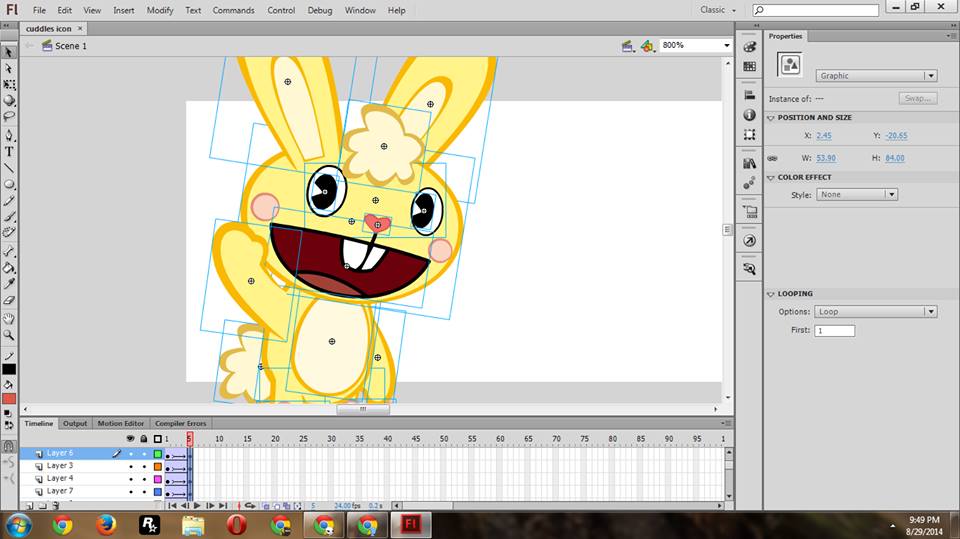Lock width and height proportions
This screenshot has width=960, height=539.
[x=772, y=158]
